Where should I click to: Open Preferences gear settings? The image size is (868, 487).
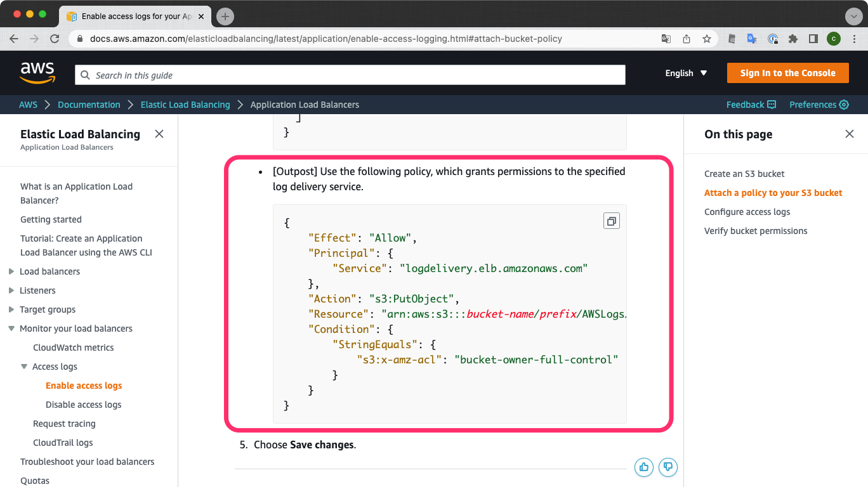coord(819,105)
